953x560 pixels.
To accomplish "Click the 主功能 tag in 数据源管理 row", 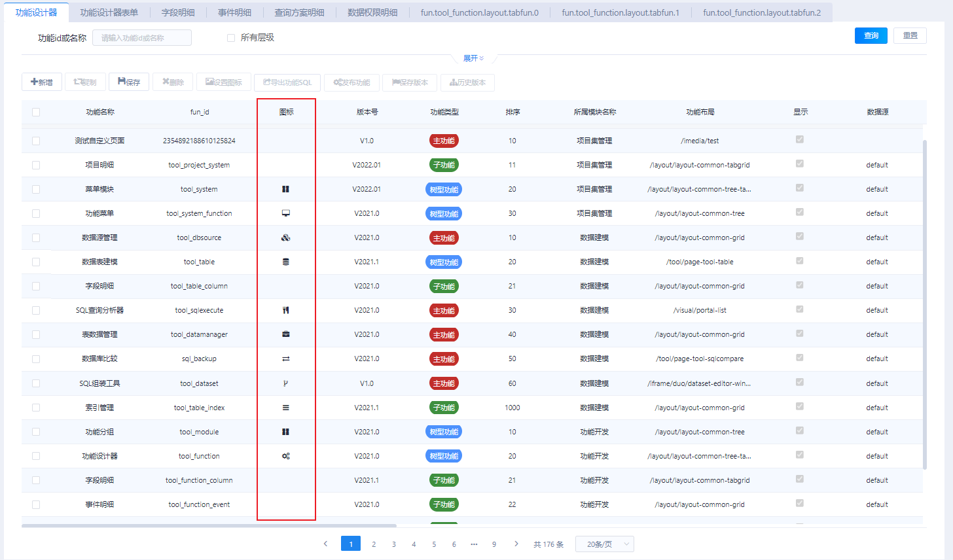I will point(444,238).
